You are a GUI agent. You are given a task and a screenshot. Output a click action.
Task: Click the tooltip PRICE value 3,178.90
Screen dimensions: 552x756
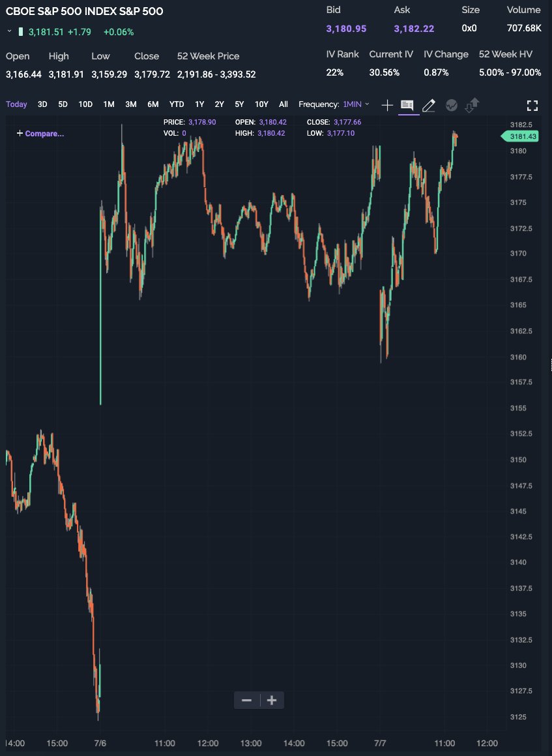[202, 122]
